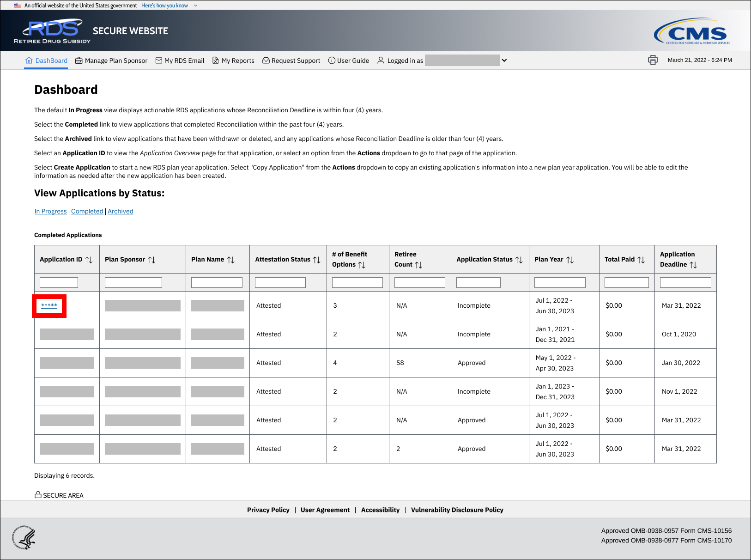Sort table by Application ID arrows

click(89, 260)
